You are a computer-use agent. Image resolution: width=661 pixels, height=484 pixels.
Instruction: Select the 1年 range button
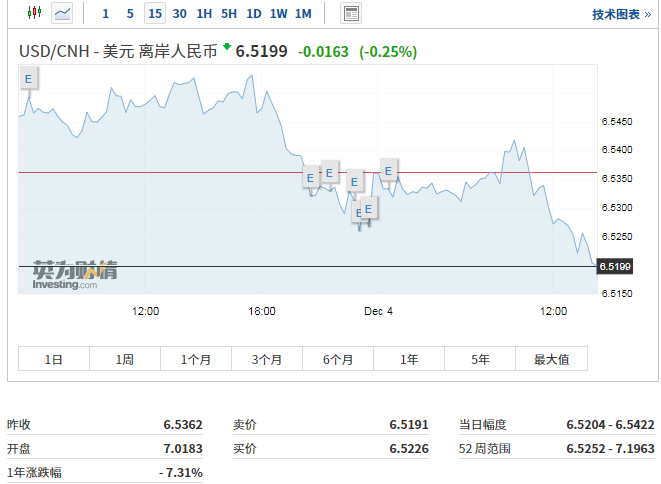[409, 359]
